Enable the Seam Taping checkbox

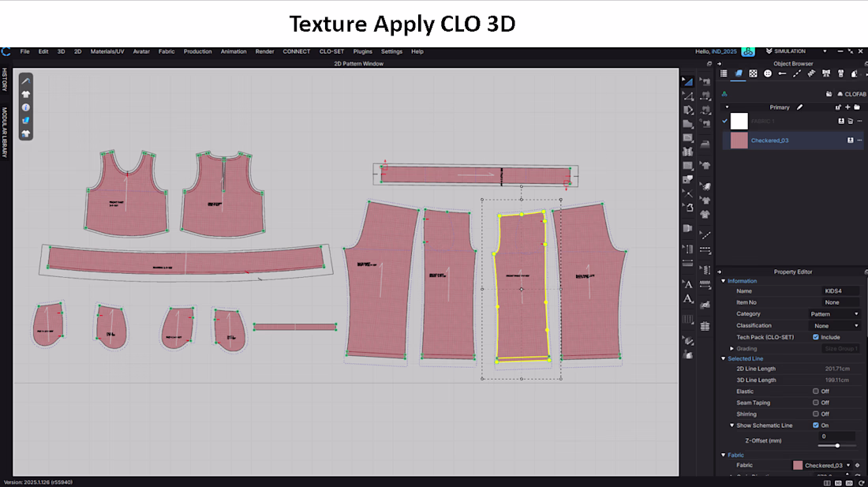(815, 403)
